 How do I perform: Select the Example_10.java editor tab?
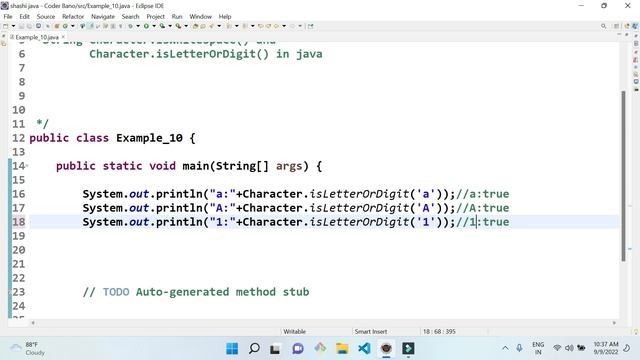click(x=37, y=37)
